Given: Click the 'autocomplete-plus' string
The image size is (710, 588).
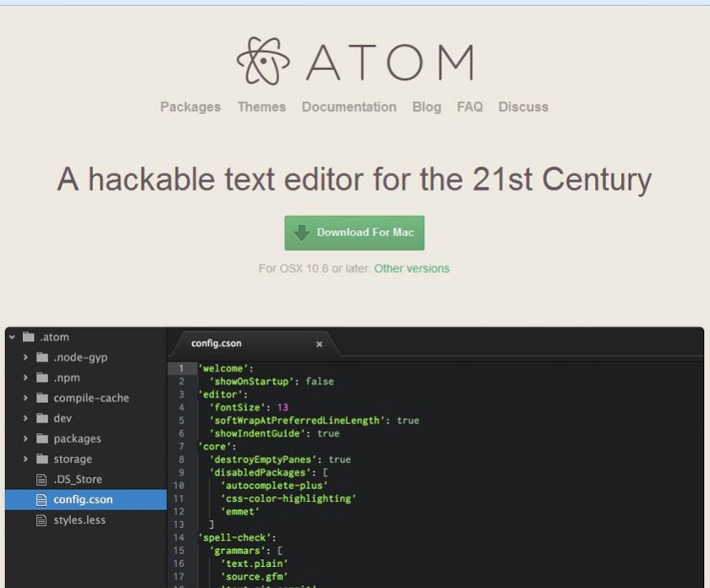Looking at the screenshot, I should pyautogui.click(x=274, y=486).
